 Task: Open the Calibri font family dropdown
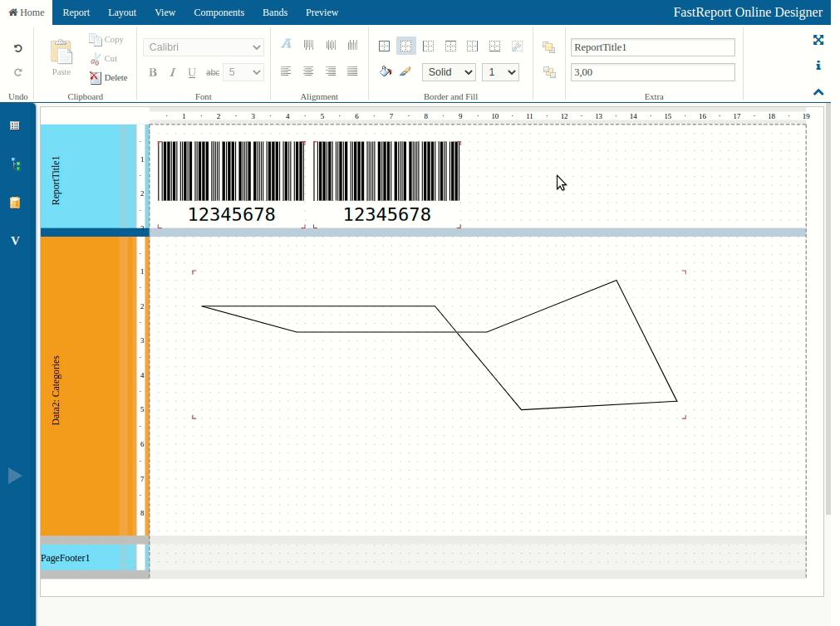(x=203, y=47)
